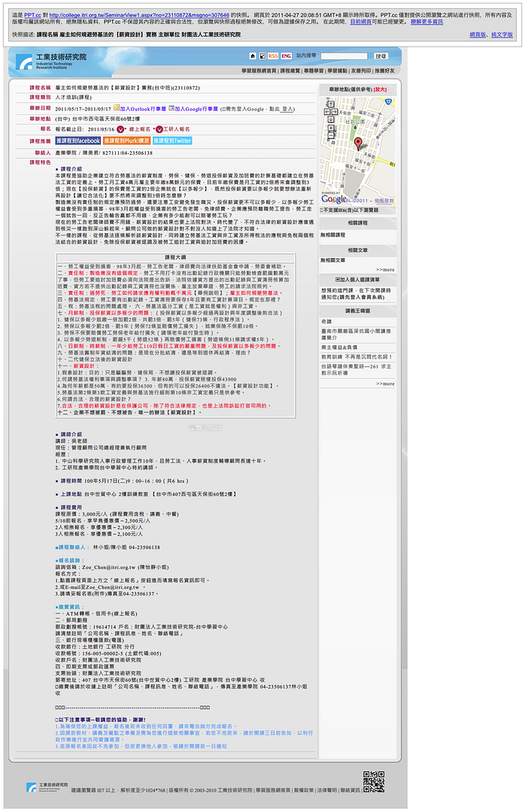525x812 pixels.
Task: Focus the 站內搜尋 search input field
Action: (x=344, y=56)
